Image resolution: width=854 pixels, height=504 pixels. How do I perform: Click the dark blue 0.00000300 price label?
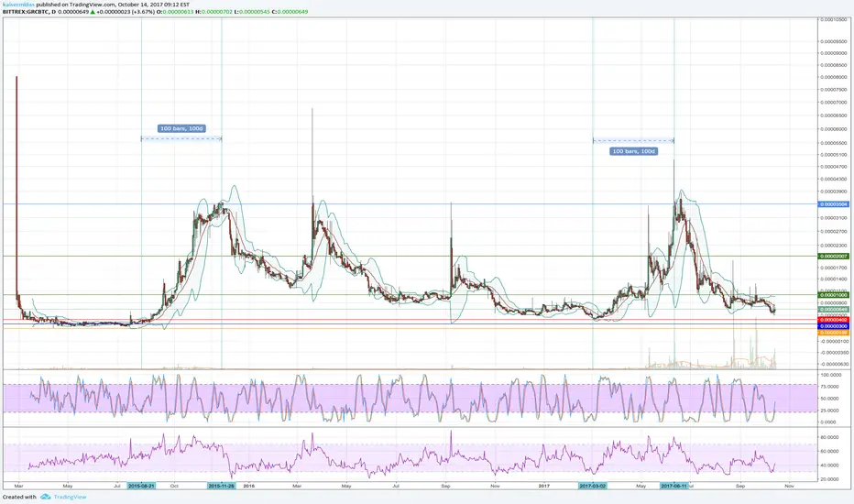pyautogui.click(x=834, y=326)
